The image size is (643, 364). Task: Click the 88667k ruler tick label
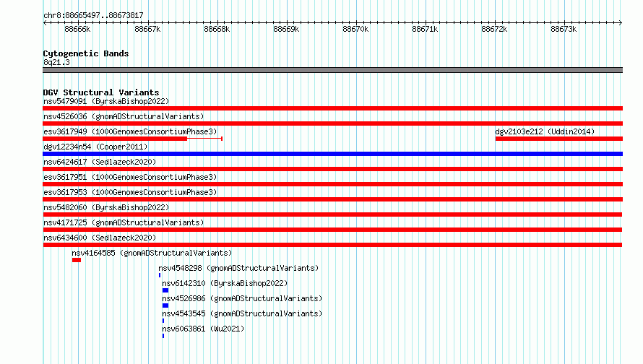tap(147, 29)
